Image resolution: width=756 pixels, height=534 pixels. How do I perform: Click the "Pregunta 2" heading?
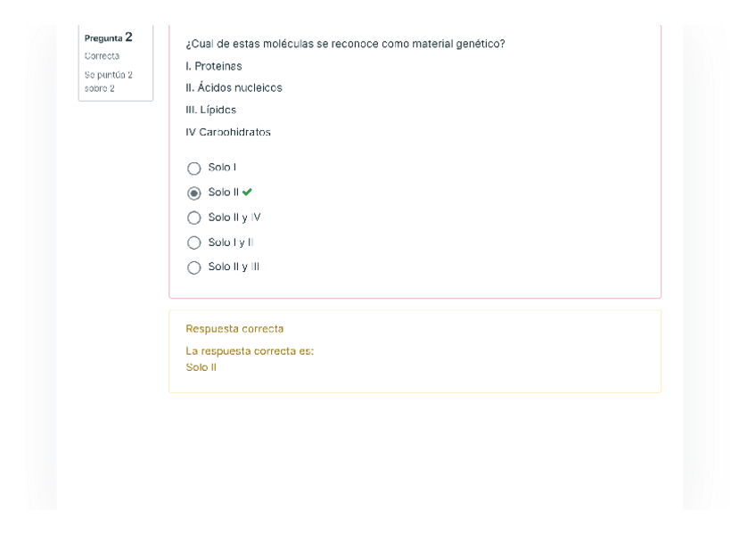click(109, 37)
